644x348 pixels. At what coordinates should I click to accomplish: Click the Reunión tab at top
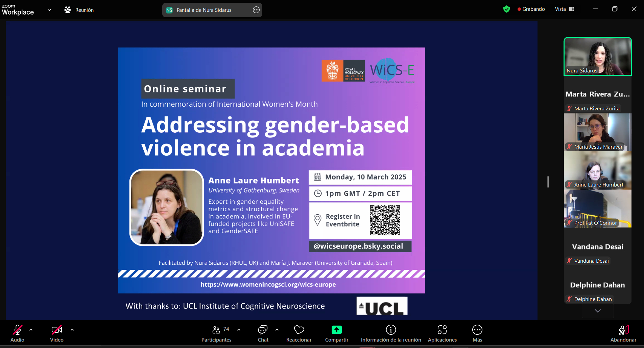coord(79,10)
